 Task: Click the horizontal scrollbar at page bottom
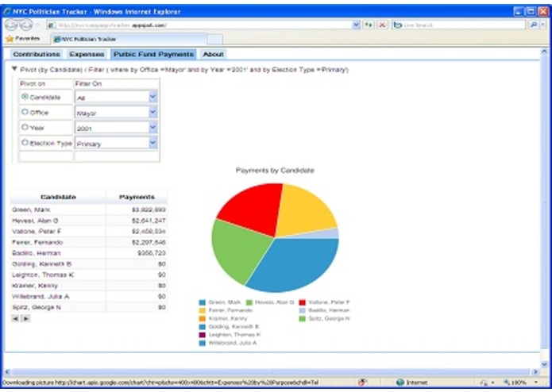tap(270, 371)
